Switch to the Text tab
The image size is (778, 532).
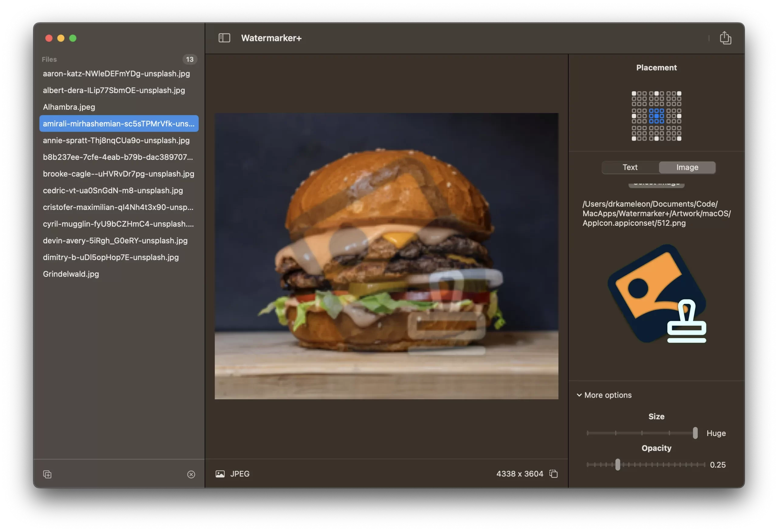point(630,167)
